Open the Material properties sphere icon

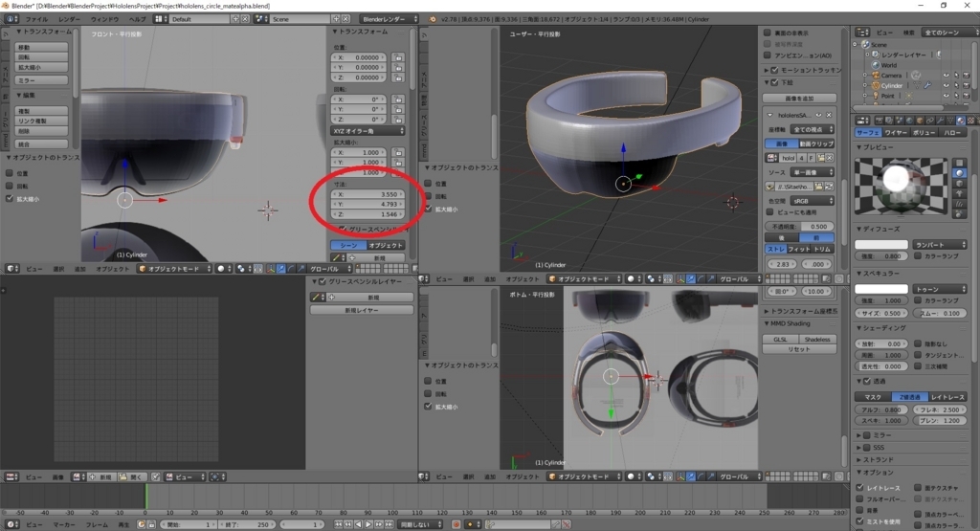[x=961, y=121]
